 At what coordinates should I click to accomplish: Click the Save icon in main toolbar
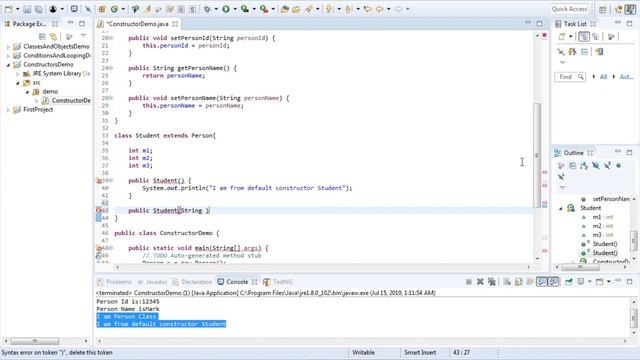click(x=27, y=9)
